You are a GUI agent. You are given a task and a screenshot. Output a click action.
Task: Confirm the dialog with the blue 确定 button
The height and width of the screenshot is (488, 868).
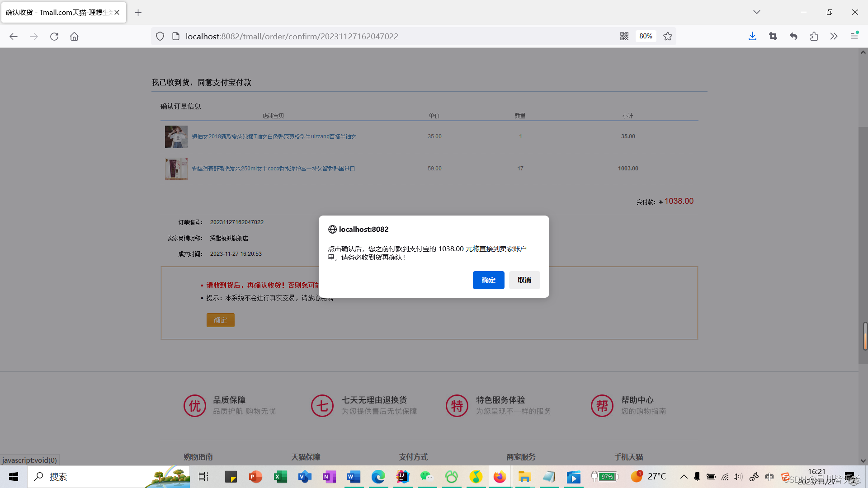point(488,280)
